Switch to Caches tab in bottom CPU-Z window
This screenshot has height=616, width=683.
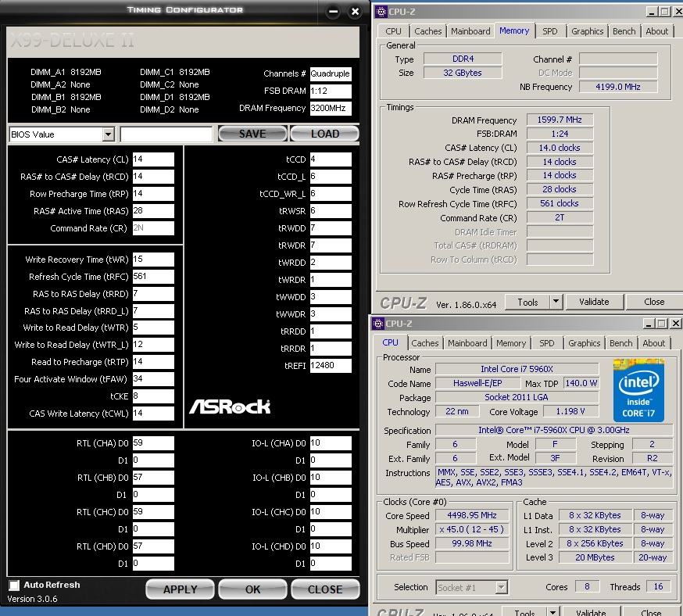pyautogui.click(x=424, y=343)
